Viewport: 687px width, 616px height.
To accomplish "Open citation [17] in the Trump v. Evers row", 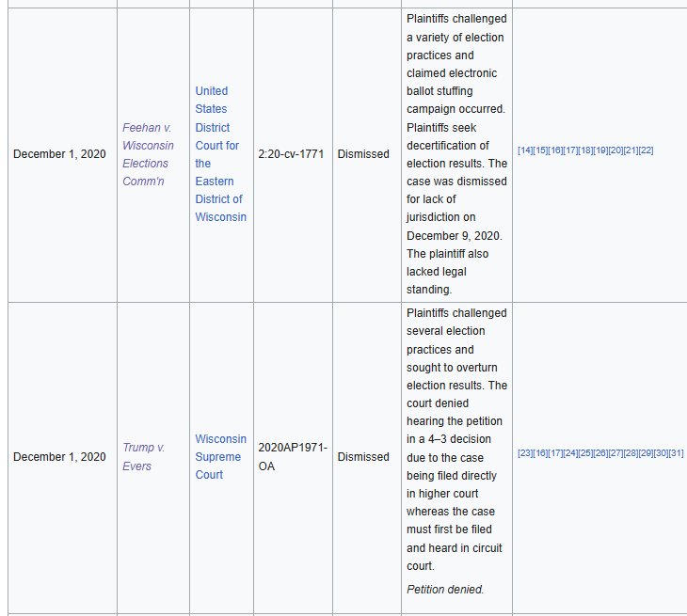I will [x=555, y=453].
